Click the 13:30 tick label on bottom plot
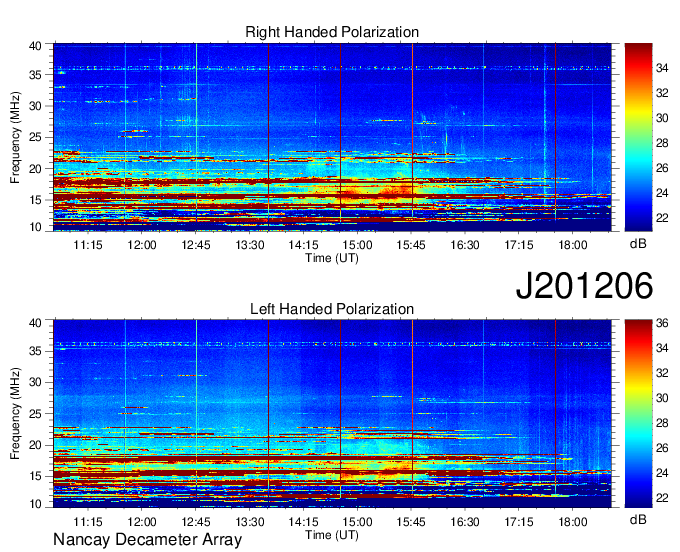This screenshot has height=552, width=680. coord(250,522)
